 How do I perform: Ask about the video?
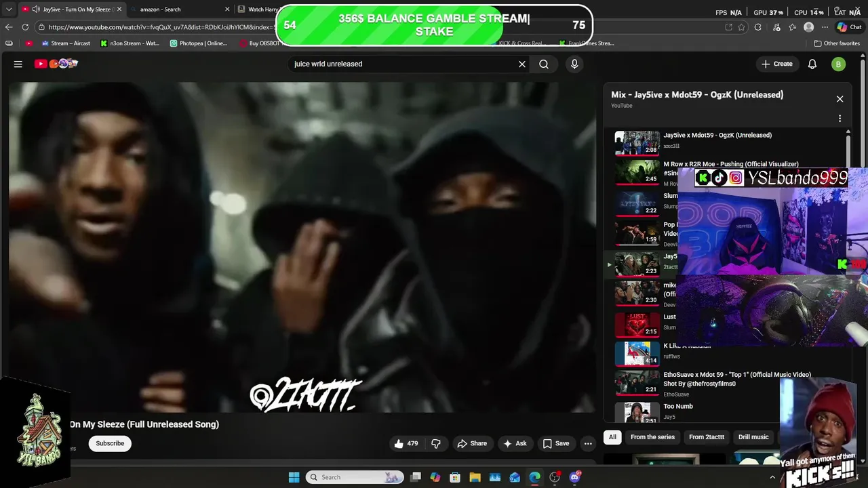(515, 443)
